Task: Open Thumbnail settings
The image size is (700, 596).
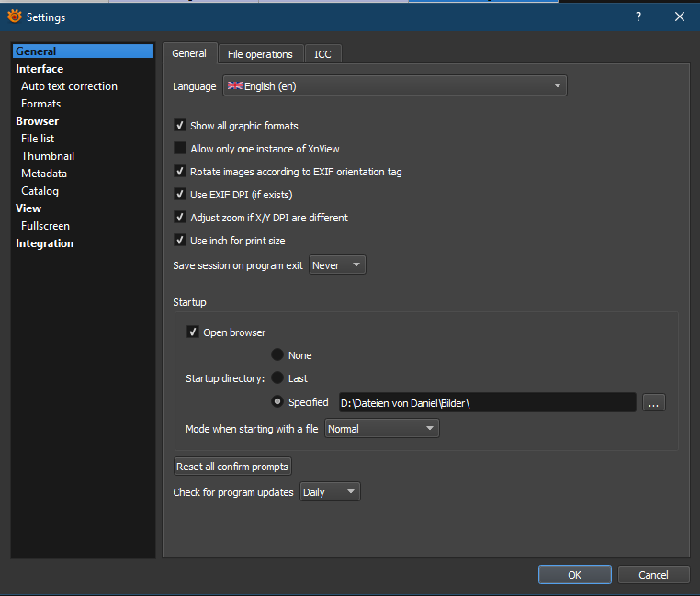Action: point(48,156)
